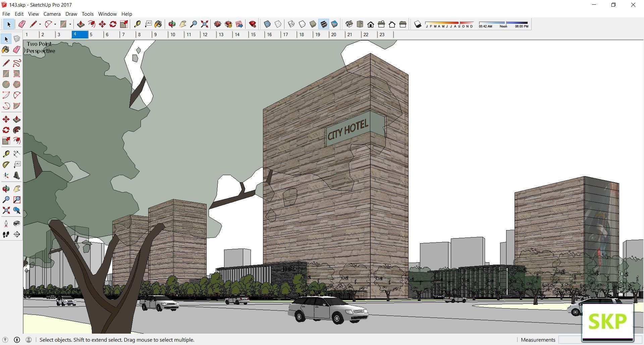Click the Two Point Perspective label
This screenshot has width=644, height=345.
41,47
